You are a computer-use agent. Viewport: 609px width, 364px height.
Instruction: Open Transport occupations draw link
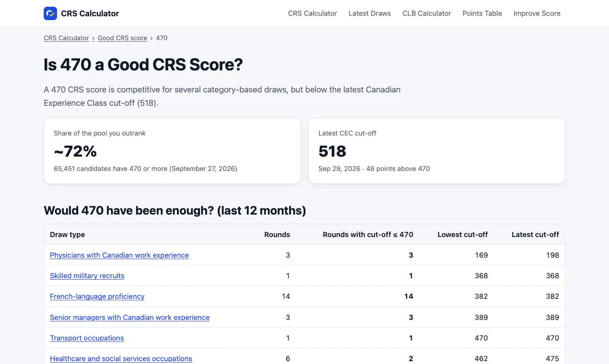coord(87,338)
